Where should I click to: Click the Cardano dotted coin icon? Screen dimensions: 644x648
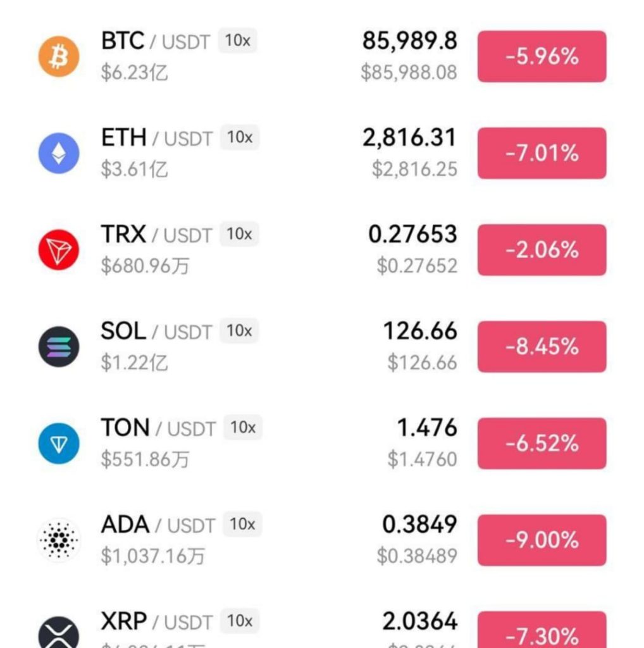click(59, 540)
